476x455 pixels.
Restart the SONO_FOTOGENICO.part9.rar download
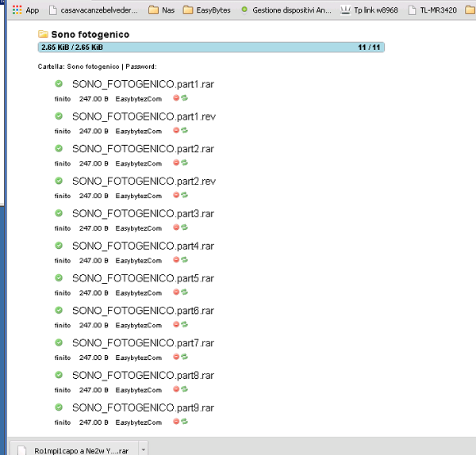184,422
